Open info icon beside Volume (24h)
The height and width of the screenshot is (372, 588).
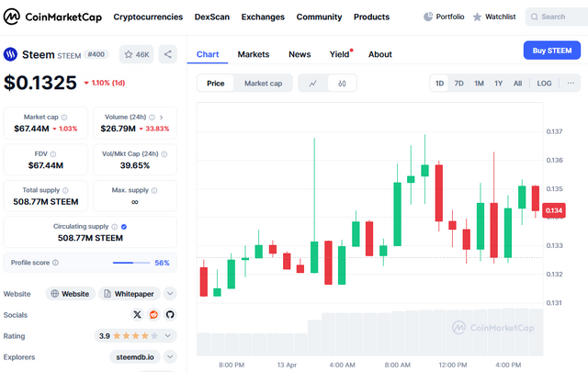pos(152,118)
